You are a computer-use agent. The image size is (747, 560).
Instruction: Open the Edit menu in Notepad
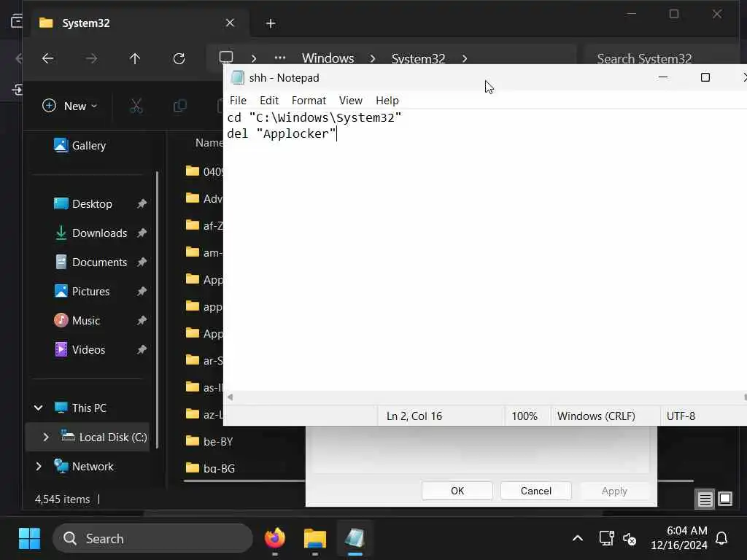click(x=268, y=101)
